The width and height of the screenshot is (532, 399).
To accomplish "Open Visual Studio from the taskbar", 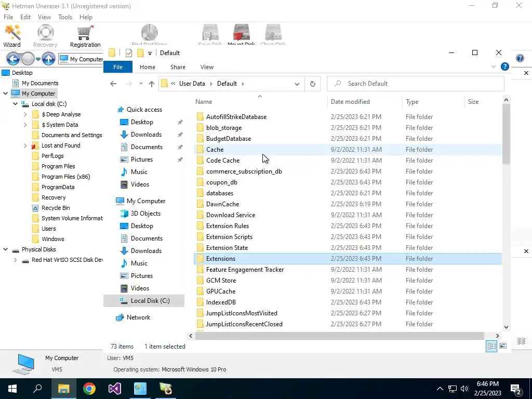I will tap(115, 389).
